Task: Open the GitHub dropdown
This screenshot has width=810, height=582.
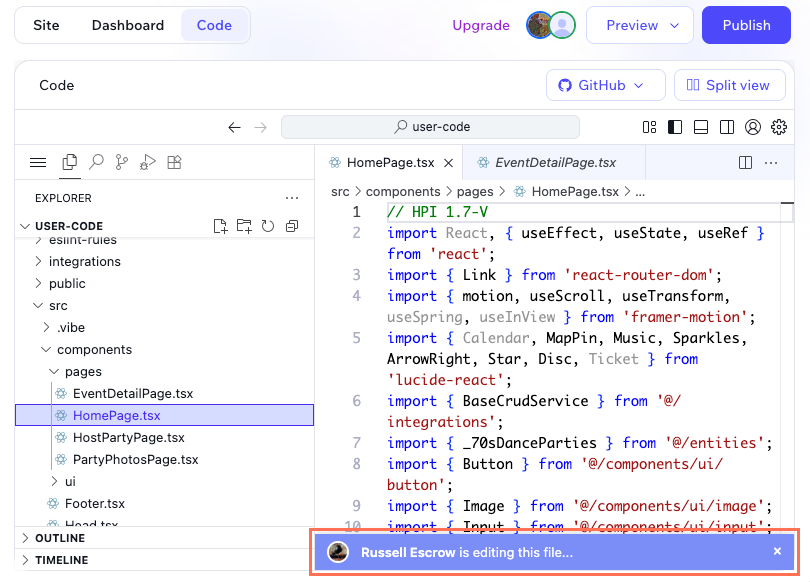Action: (x=605, y=85)
